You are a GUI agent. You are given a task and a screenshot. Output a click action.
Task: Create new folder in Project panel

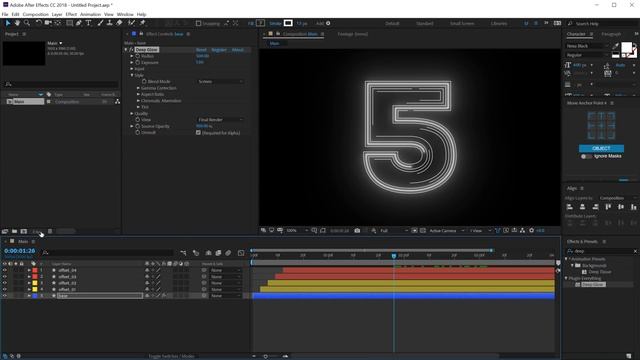(x=14, y=231)
